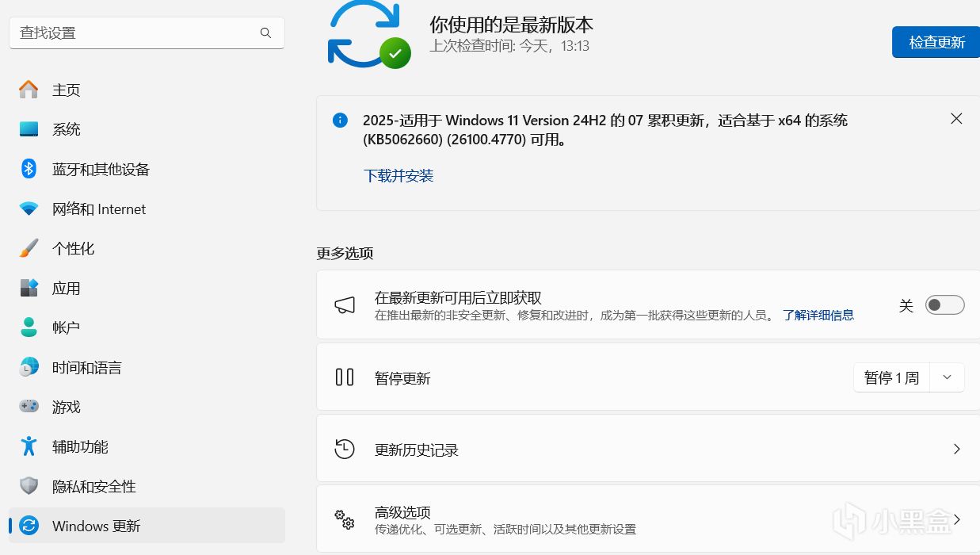Click the Privacy and security shield icon

coord(29,486)
